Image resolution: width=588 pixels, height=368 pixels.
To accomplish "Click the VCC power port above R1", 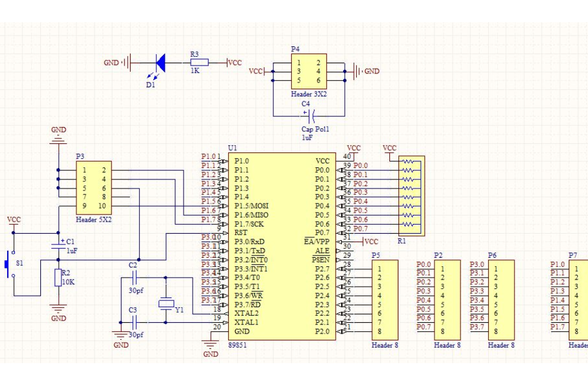I will tap(390, 149).
